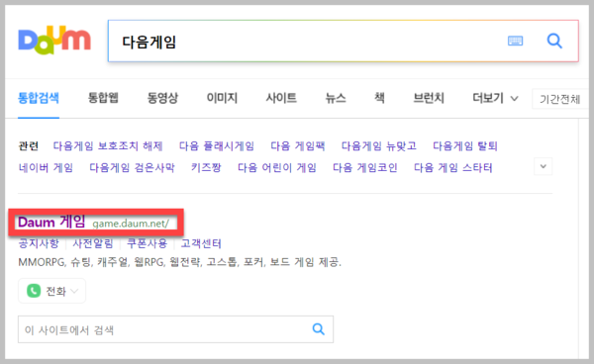
Task: Click related search 다음게임 검은사막
Action: coord(132,167)
